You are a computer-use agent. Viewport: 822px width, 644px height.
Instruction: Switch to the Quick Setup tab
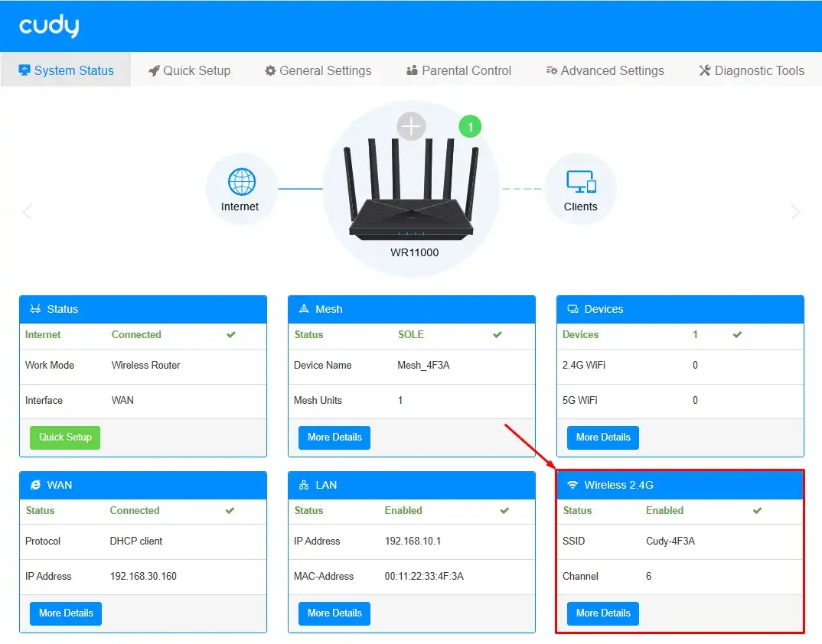pos(188,70)
